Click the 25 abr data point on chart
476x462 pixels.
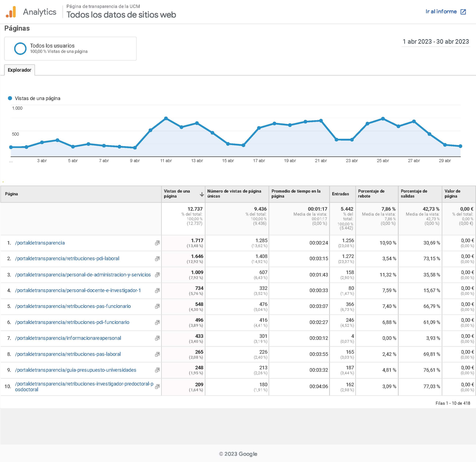coord(383,119)
